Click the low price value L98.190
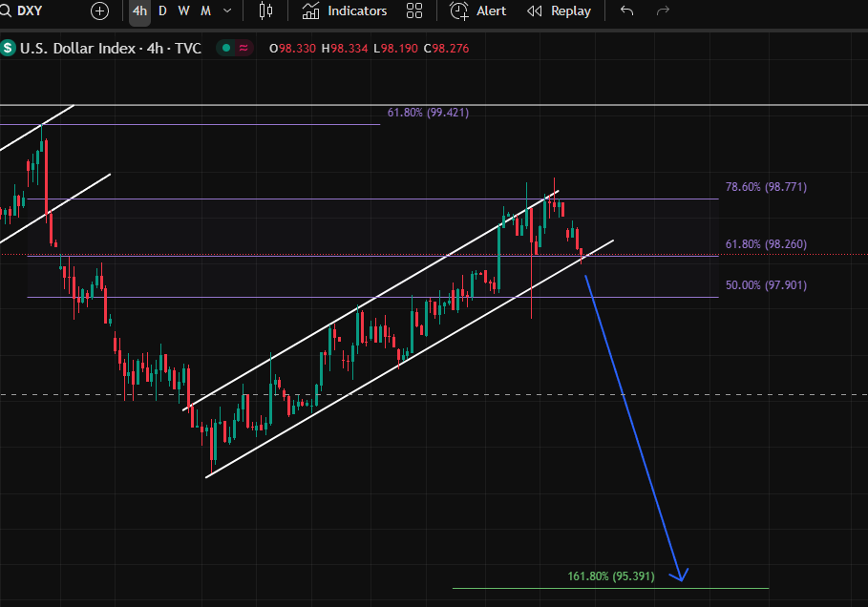 (395, 48)
